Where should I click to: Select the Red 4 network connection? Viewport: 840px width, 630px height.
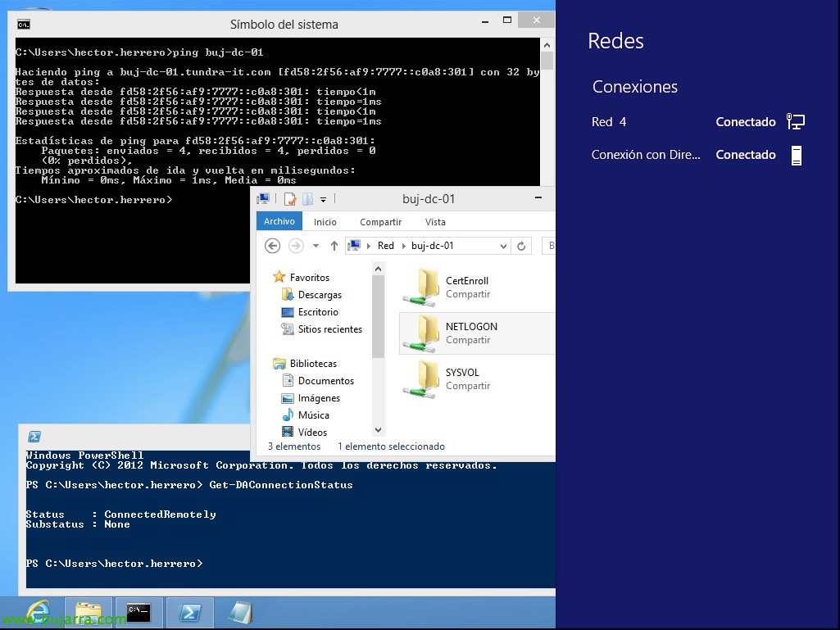tap(697, 121)
